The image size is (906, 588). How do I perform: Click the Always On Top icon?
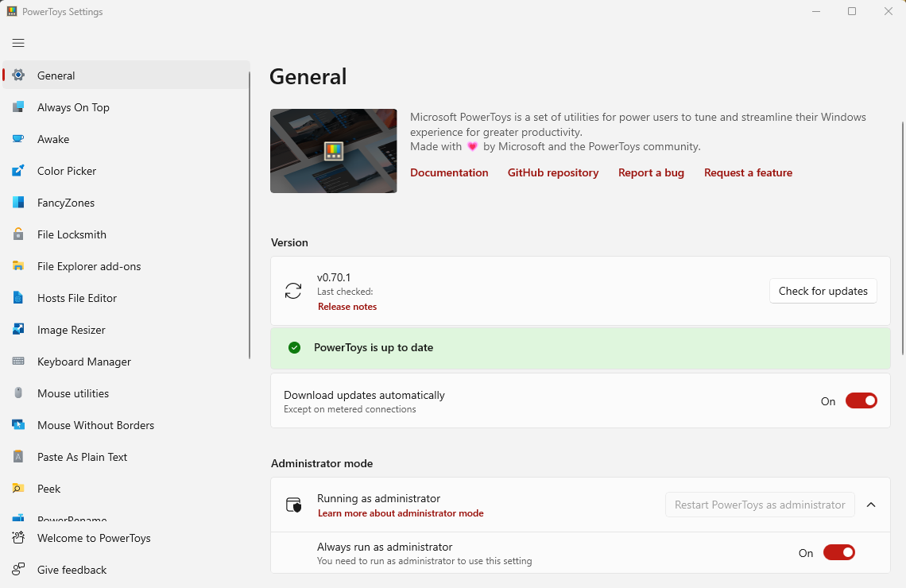click(18, 106)
